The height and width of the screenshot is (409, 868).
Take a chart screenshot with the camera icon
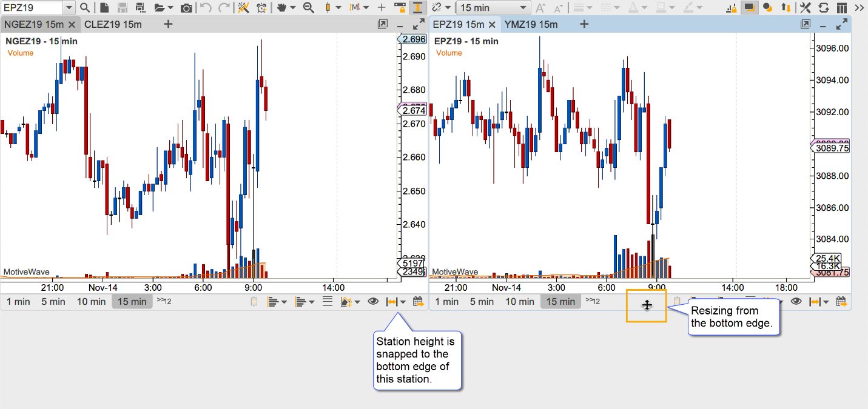(187, 8)
